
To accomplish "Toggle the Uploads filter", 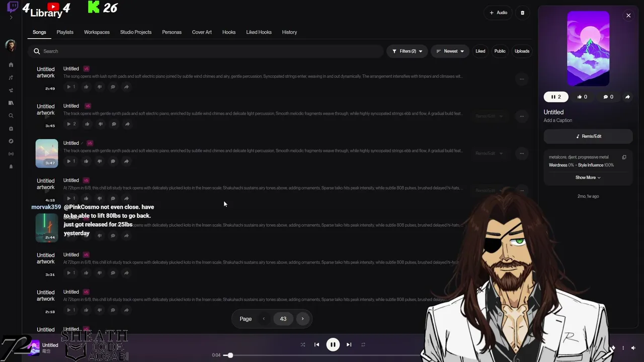I will (x=522, y=51).
